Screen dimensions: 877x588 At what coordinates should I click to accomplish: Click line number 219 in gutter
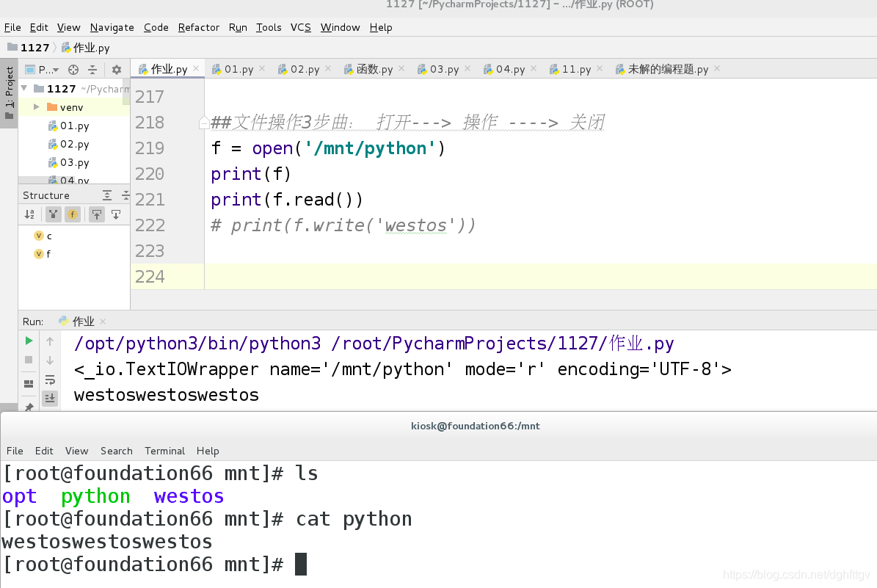[150, 148]
